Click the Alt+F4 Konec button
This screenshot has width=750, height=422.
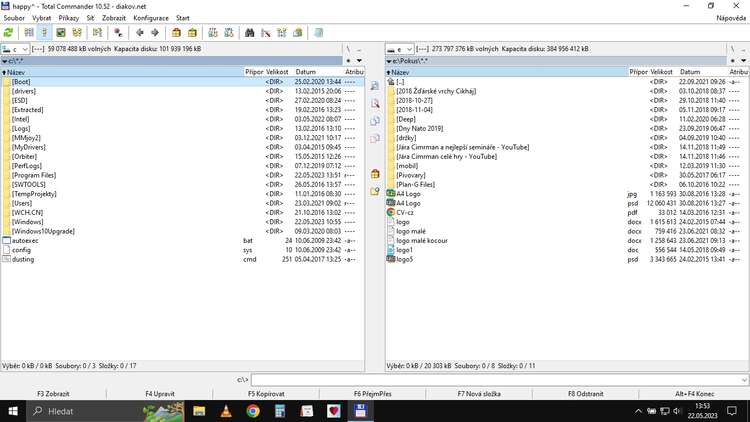pos(695,394)
